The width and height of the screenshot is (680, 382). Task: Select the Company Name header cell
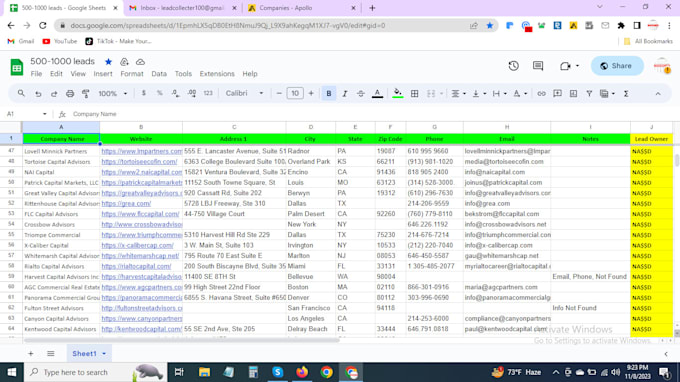tap(61, 139)
